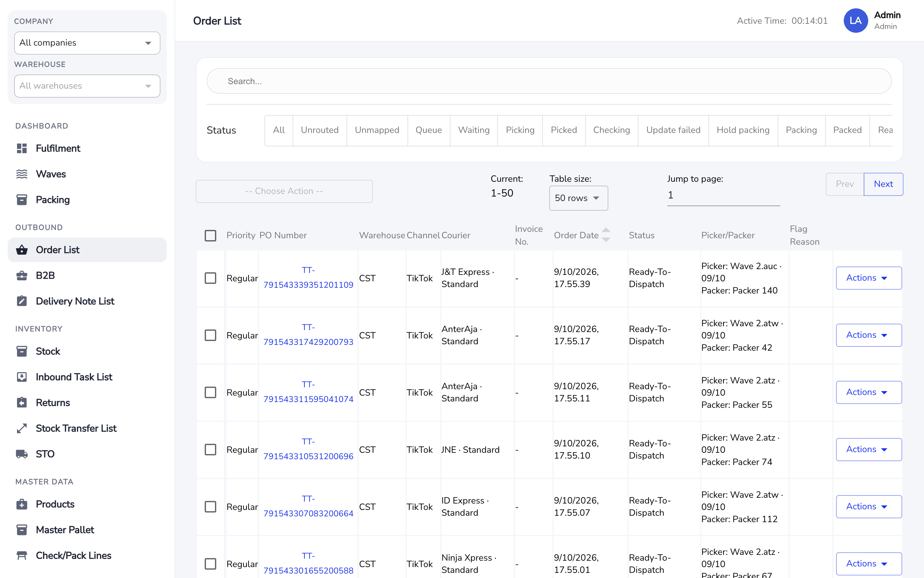Select the Queue status tab
Screen dimensions: 924x578
(x=428, y=130)
